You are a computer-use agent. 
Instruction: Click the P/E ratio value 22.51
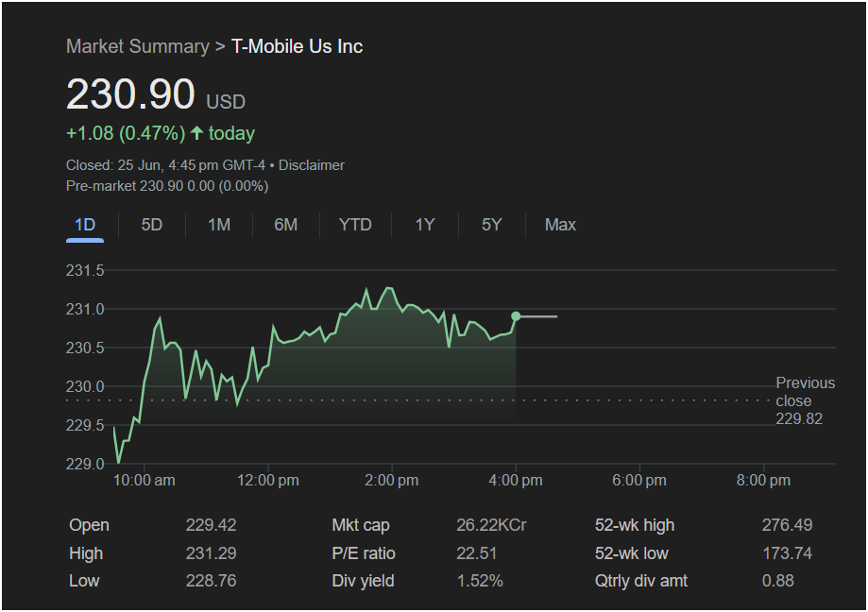pos(477,553)
